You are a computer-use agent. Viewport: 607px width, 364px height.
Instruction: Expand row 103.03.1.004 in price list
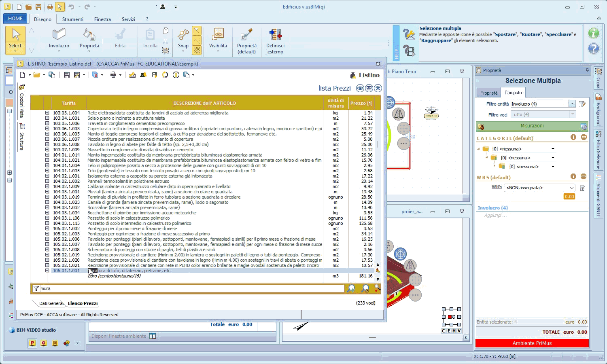(47, 113)
